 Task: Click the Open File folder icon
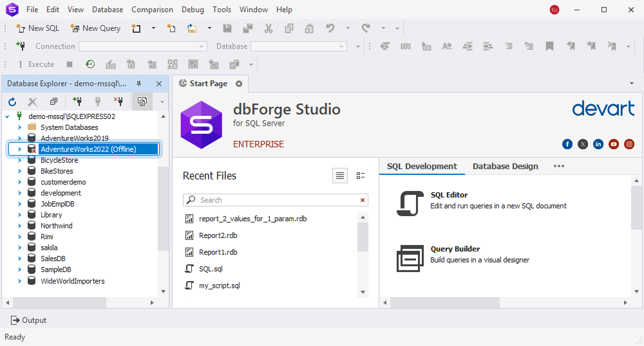pyautogui.click(x=192, y=28)
